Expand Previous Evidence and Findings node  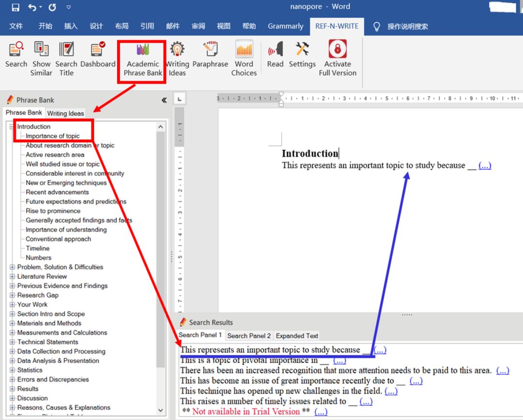12,285
